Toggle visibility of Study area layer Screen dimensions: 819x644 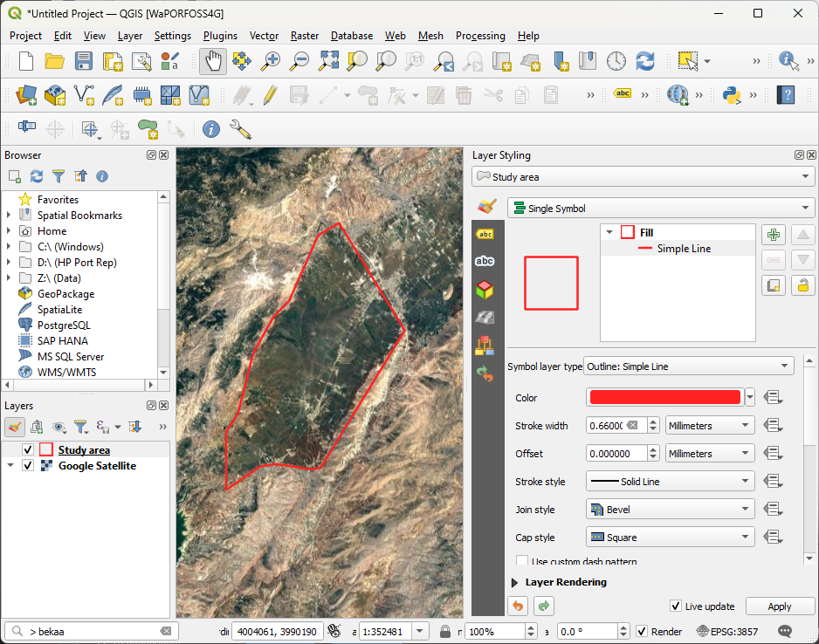(27, 450)
